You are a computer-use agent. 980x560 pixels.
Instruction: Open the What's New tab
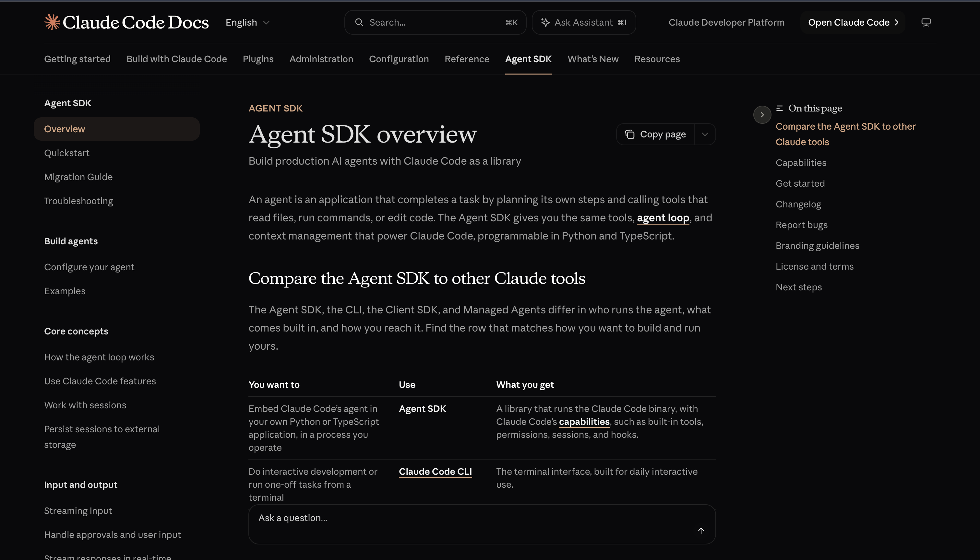pos(593,59)
